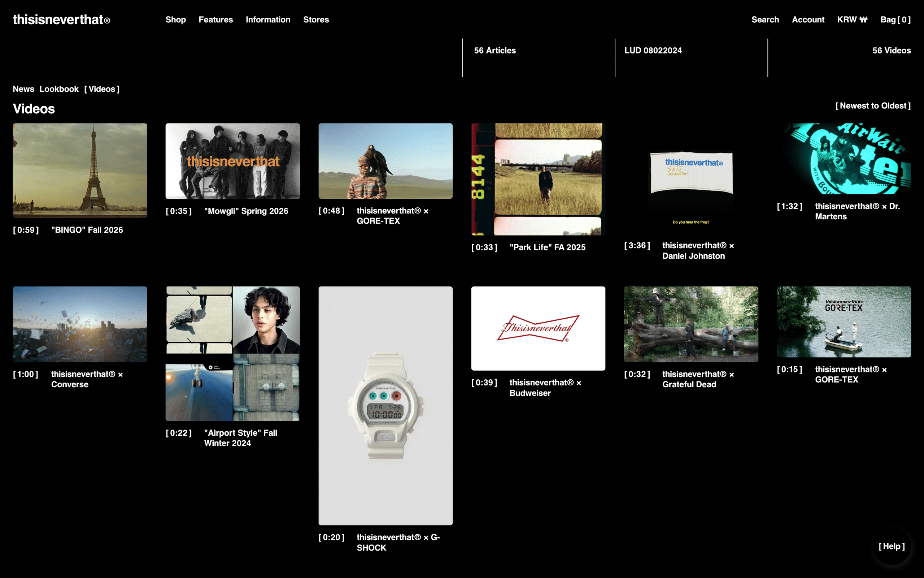The height and width of the screenshot is (578, 924).
Task: Open thisisneverthat × Converse title
Action: 87,379
